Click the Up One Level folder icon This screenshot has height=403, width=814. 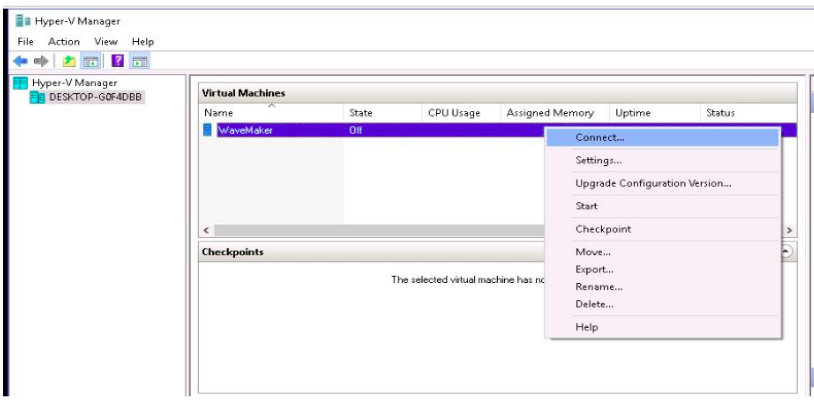(x=70, y=61)
